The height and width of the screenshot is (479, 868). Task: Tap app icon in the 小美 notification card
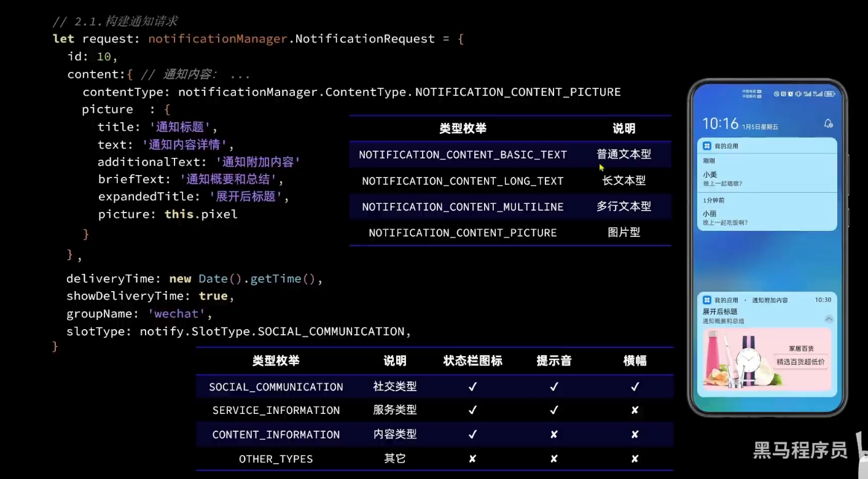707,146
